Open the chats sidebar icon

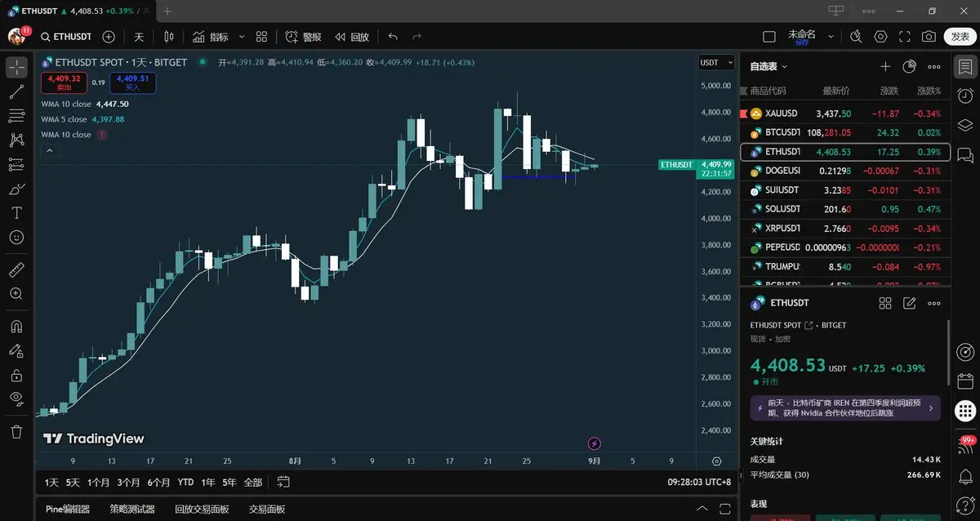coord(965,154)
